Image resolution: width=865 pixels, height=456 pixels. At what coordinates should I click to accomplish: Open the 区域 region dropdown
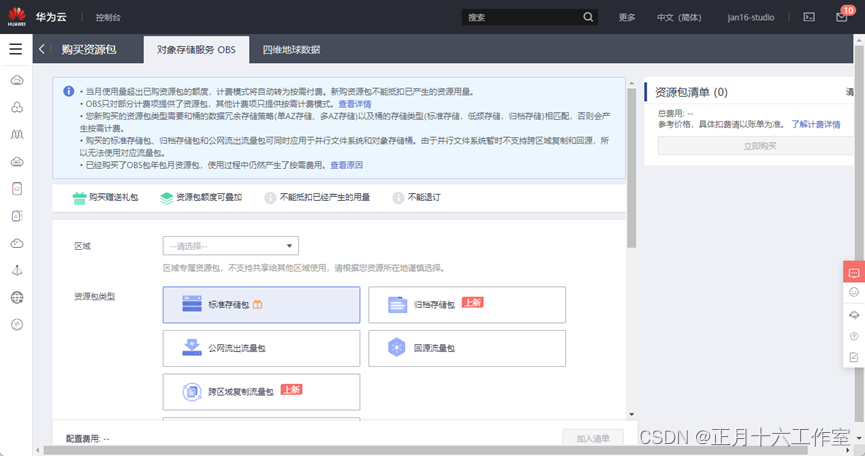click(x=231, y=246)
